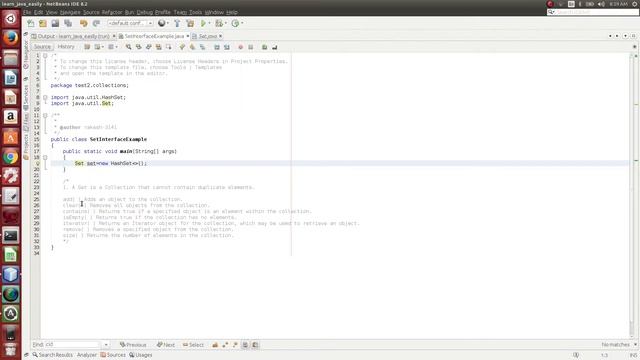The height and width of the screenshot is (360, 640).
Task: Click the Clean and Build icon
Action: click(190, 23)
